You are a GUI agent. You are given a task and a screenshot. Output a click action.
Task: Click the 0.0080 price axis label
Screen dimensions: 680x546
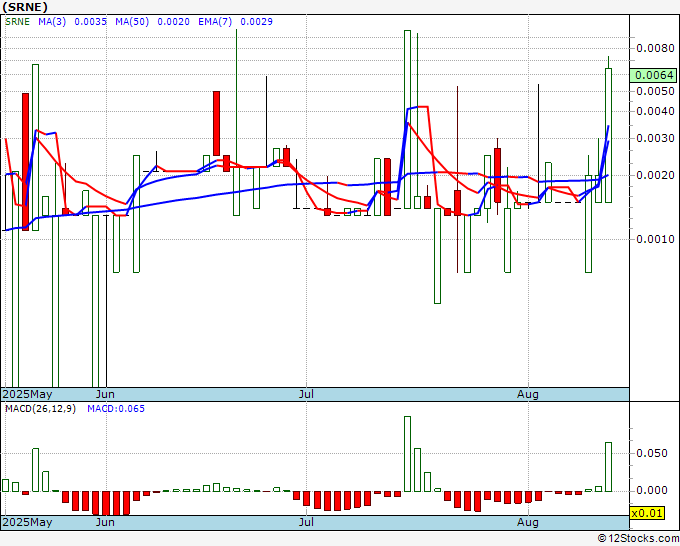pos(655,48)
